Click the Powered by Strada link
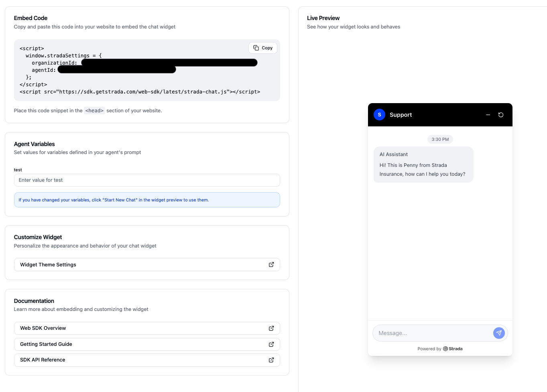The width and height of the screenshot is (547, 392). tap(440, 349)
